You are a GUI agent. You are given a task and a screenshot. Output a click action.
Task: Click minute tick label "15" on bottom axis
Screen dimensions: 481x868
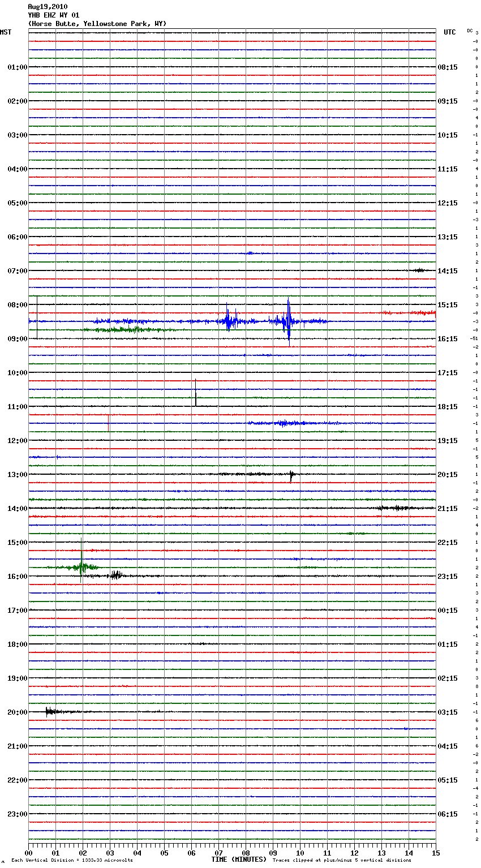436,853
